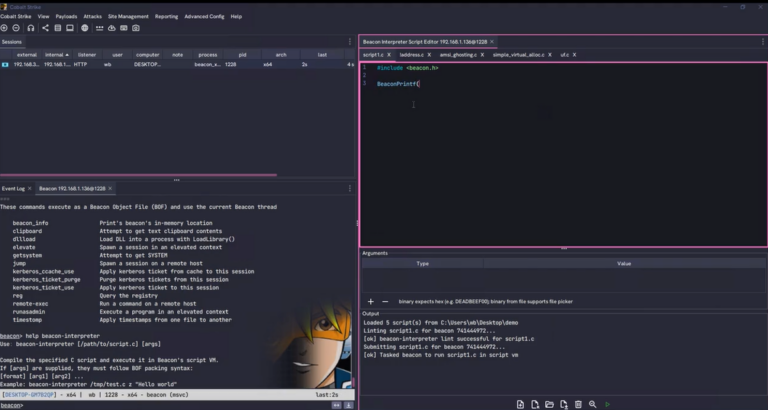This screenshot has height=410, width=768.
Task: Sort sessions by listener column
Action: coord(87,55)
